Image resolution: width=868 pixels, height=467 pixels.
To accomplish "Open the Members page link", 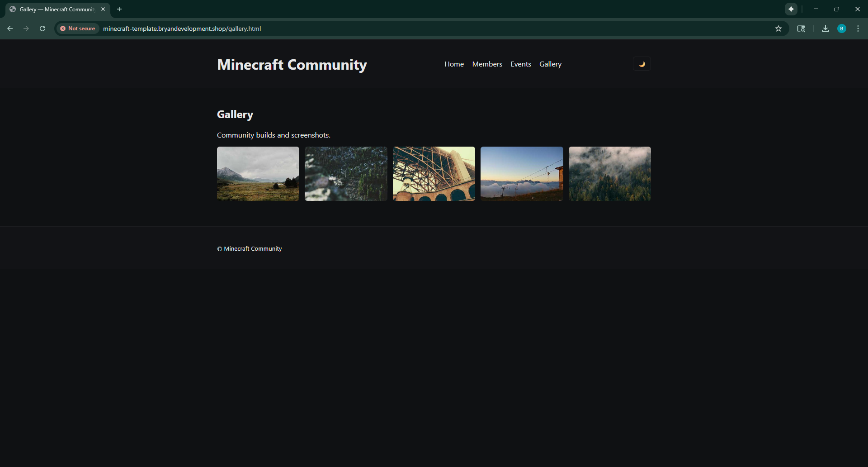I will pyautogui.click(x=487, y=64).
